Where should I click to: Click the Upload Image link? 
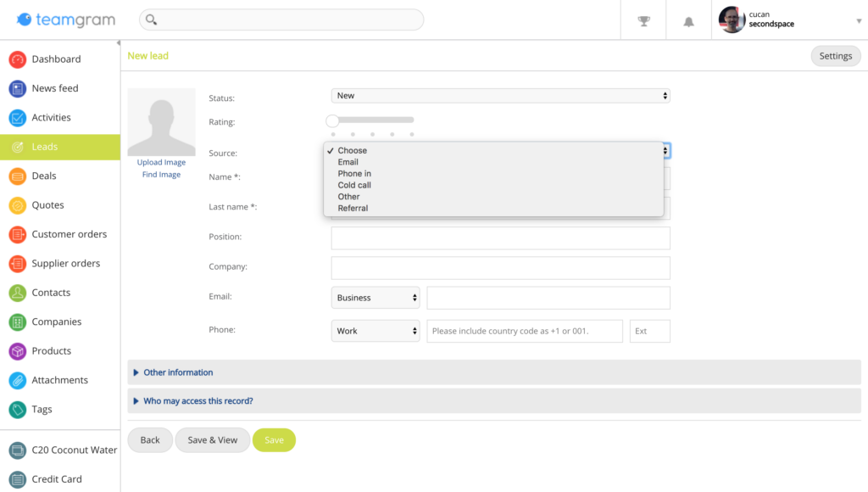click(161, 162)
